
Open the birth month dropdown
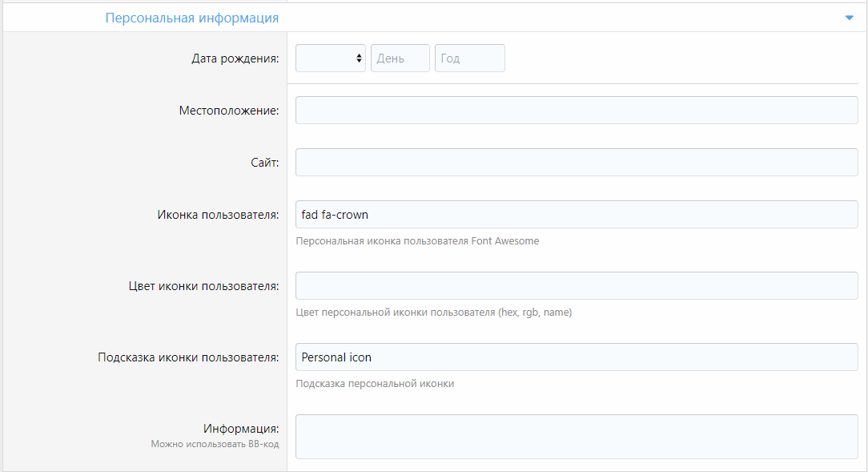pyautogui.click(x=330, y=58)
